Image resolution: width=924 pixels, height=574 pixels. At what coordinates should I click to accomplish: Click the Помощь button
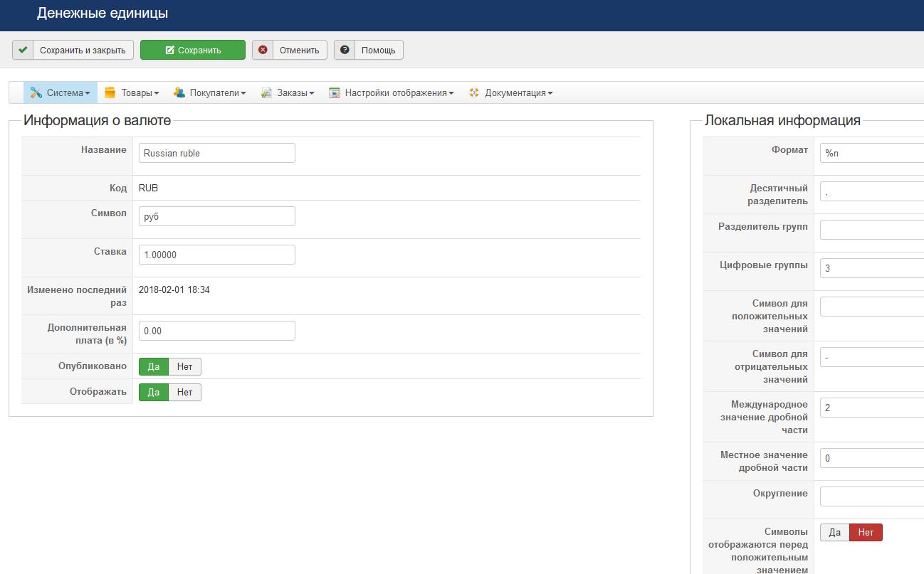369,50
